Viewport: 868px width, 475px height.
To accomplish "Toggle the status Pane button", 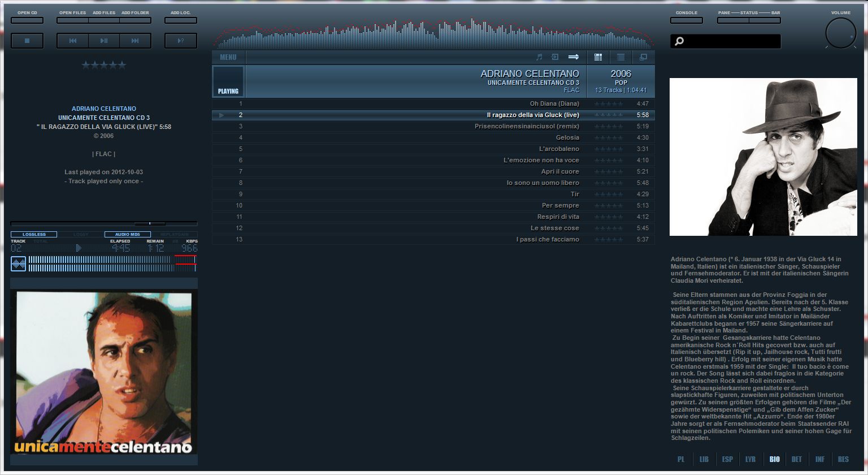I will pos(733,20).
